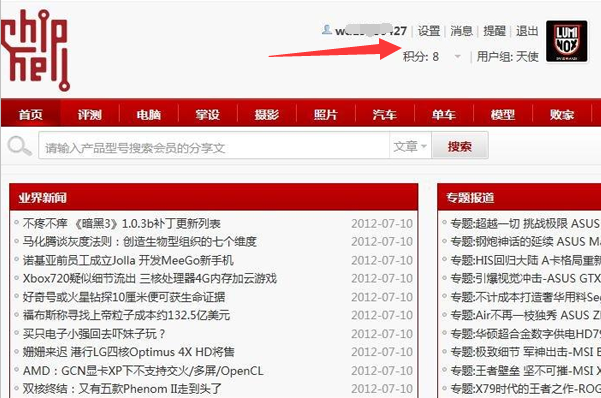Open the 照片 photos tab
The width and height of the screenshot is (601, 398).
[x=326, y=114]
